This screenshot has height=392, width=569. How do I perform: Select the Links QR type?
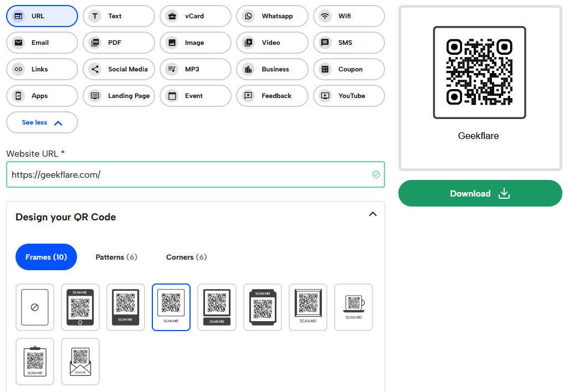[42, 69]
